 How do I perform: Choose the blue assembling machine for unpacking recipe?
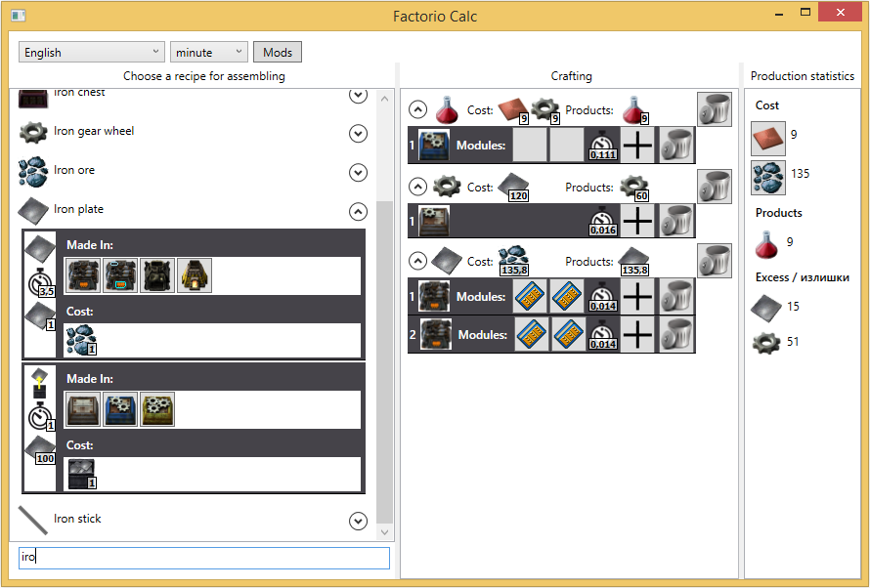tap(120, 409)
